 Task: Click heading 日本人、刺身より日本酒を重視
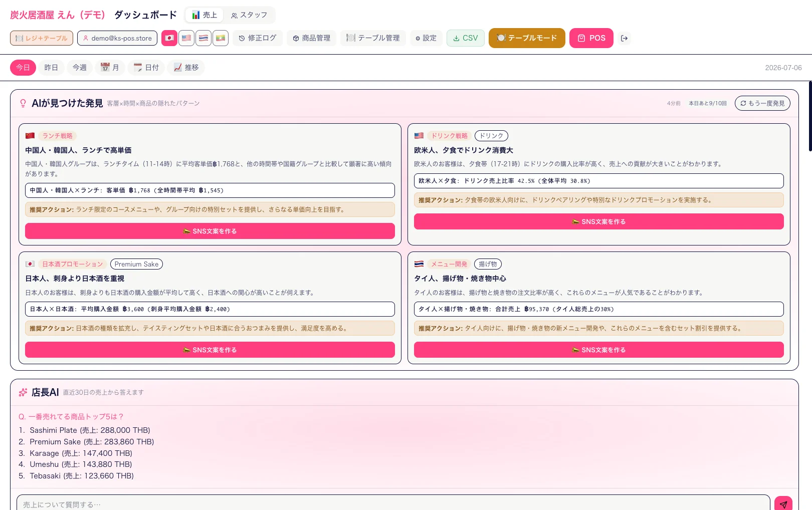[75, 279]
